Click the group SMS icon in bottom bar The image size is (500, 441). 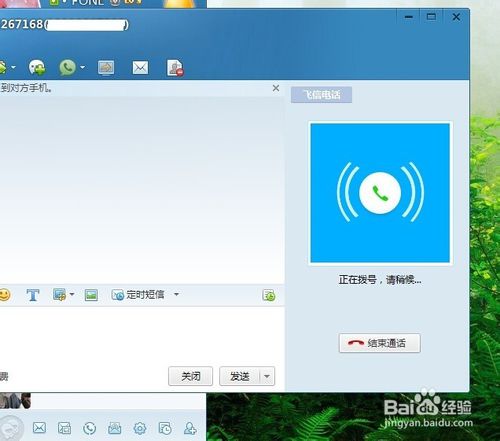pos(115,428)
